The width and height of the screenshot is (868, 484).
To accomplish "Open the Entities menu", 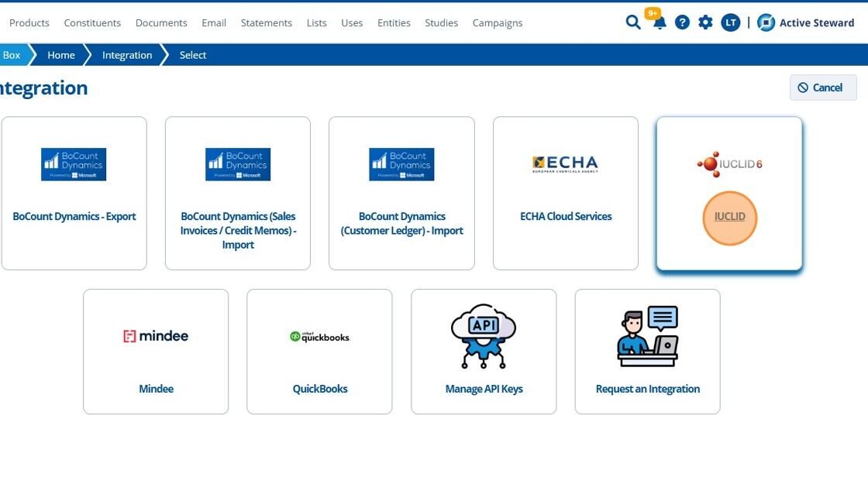I will click(x=394, y=22).
